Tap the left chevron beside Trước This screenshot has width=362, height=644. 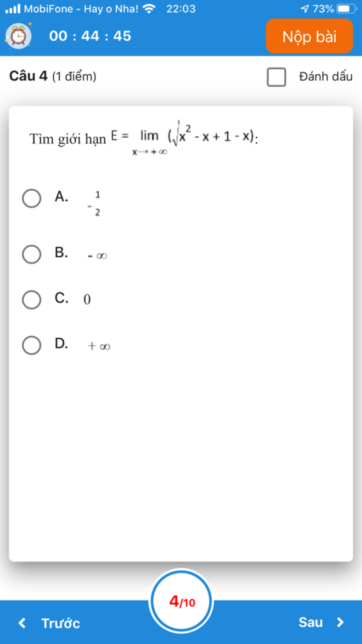(x=22, y=623)
